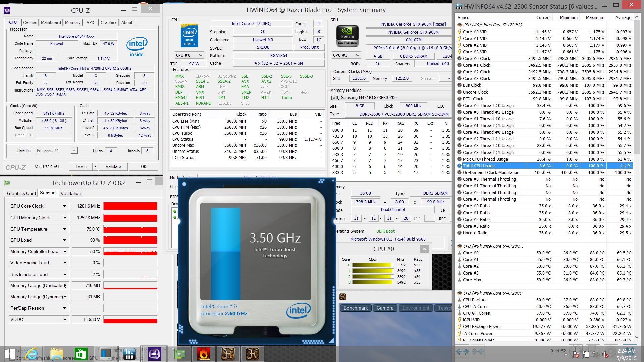Click the Benchmark tab button

click(x=356, y=308)
